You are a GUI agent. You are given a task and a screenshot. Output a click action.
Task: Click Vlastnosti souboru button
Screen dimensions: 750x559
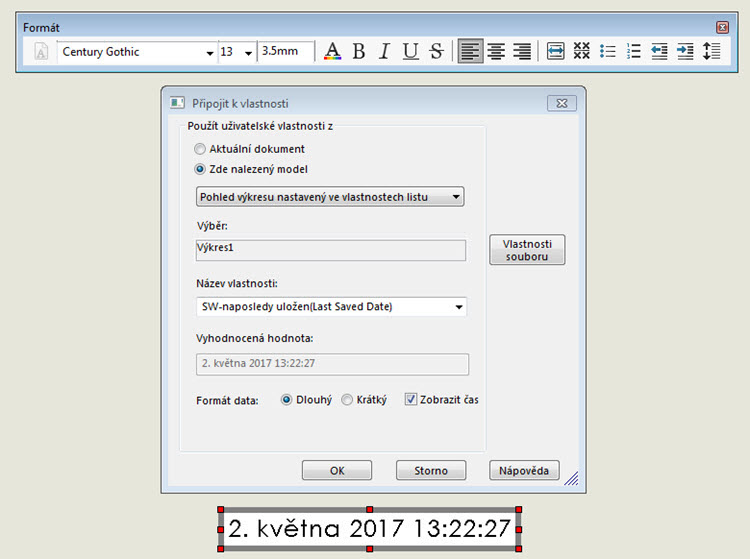(x=527, y=250)
